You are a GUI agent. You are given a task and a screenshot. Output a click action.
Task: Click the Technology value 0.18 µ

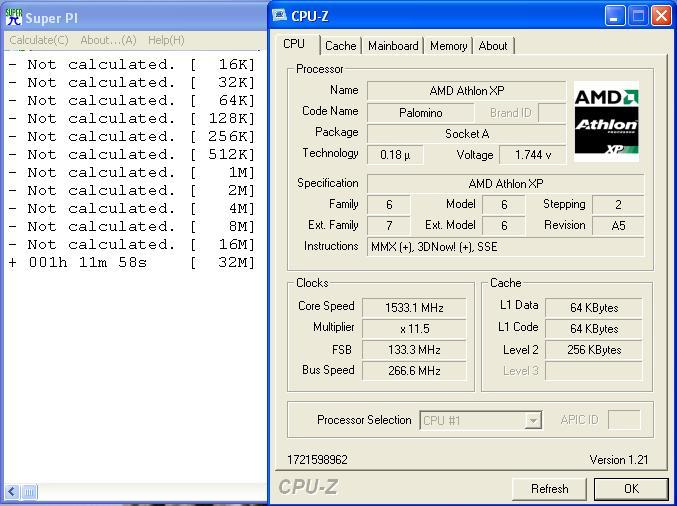click(x=395, y=155)
